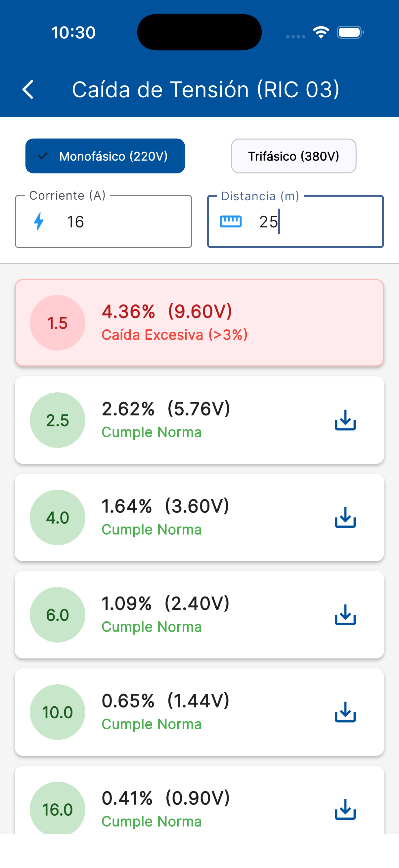Click download icon for 4.0 mm cable
This screenshot has height=868, width=399.
[x=345, y=517]
